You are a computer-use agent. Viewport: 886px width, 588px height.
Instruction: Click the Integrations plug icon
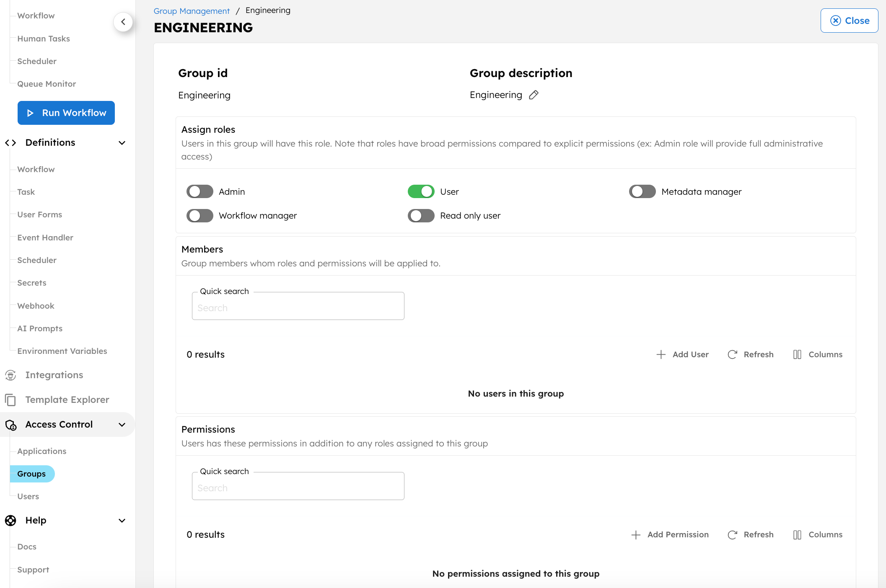tap(10, 375)
